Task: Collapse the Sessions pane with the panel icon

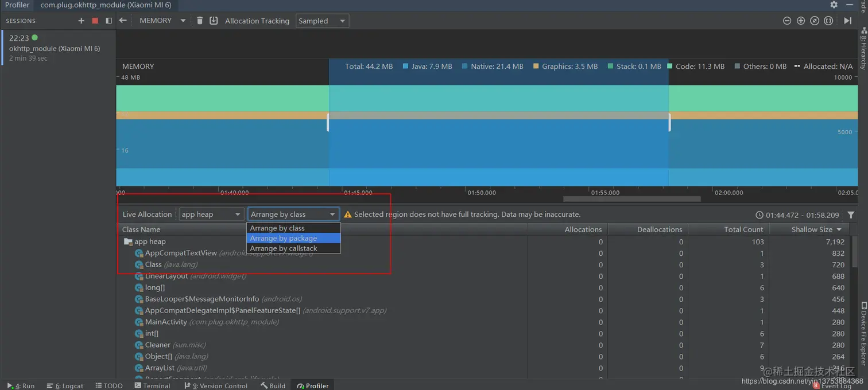Action: [108, 21]
